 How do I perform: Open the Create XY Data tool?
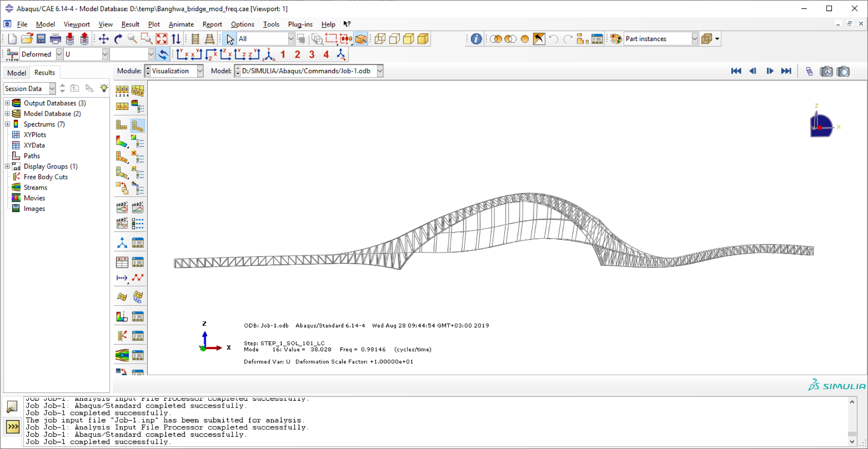(122, 262)
